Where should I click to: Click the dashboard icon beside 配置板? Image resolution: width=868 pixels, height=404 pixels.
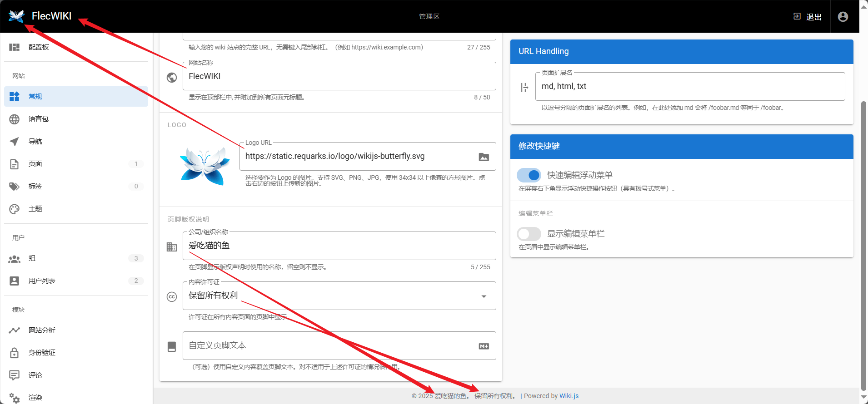tap(15, 47)
